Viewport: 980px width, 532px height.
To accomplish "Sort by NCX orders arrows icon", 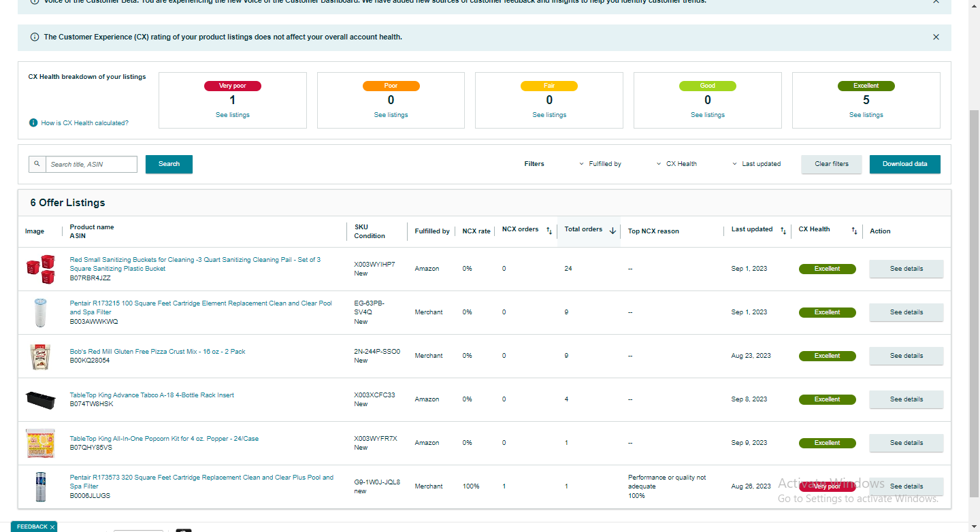I will (549, 231).
